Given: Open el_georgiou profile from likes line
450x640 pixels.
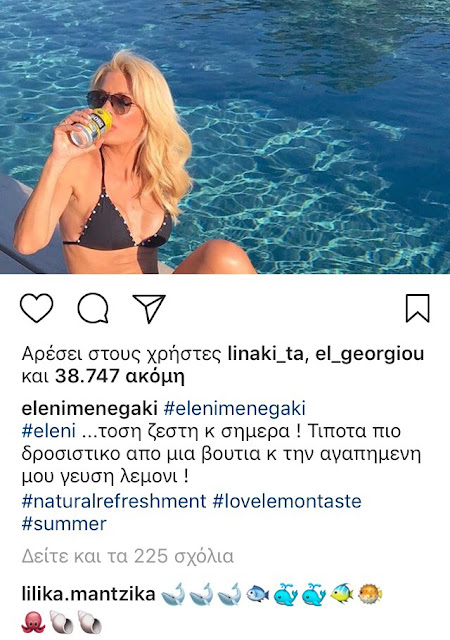Looking at the screenshot, I should click(x=370, y=354).
